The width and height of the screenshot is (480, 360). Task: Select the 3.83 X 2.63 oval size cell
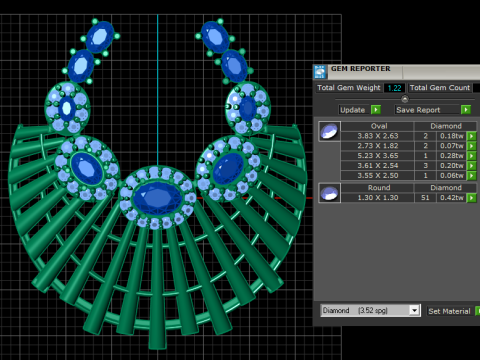tap(377, 136)
